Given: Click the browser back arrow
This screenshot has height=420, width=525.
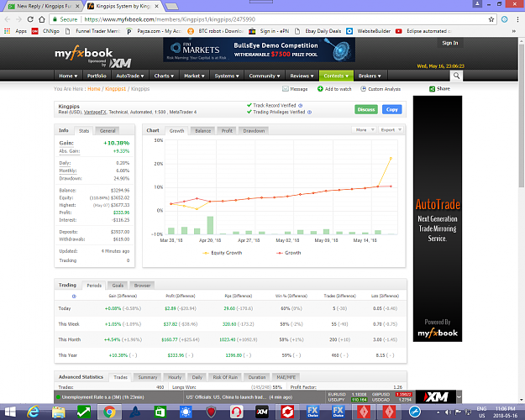Looking at the screenshot, I should coord(8,19).
